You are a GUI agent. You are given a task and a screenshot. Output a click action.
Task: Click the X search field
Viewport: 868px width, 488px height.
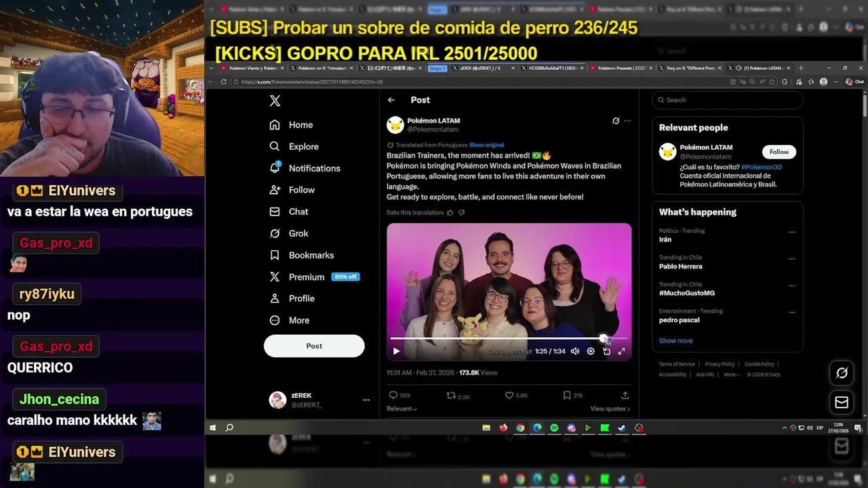pyautogui.click(x=728, y=100)
